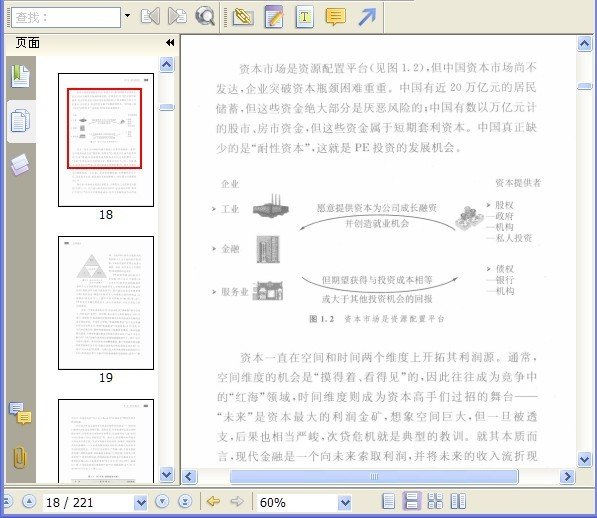Select the typewriter text tool
The width and height of the screenshot is (597, 518).
(305, 17)
